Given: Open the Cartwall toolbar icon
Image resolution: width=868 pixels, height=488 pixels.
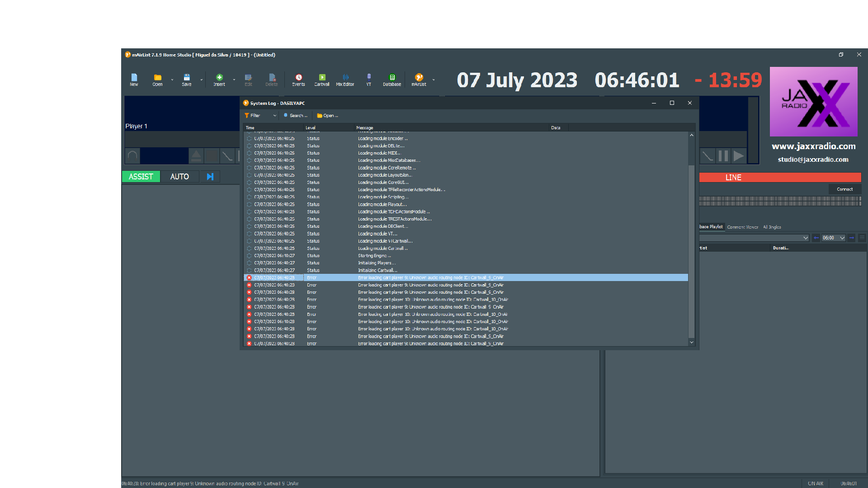Looking at the screenshot, I should 322,80.
